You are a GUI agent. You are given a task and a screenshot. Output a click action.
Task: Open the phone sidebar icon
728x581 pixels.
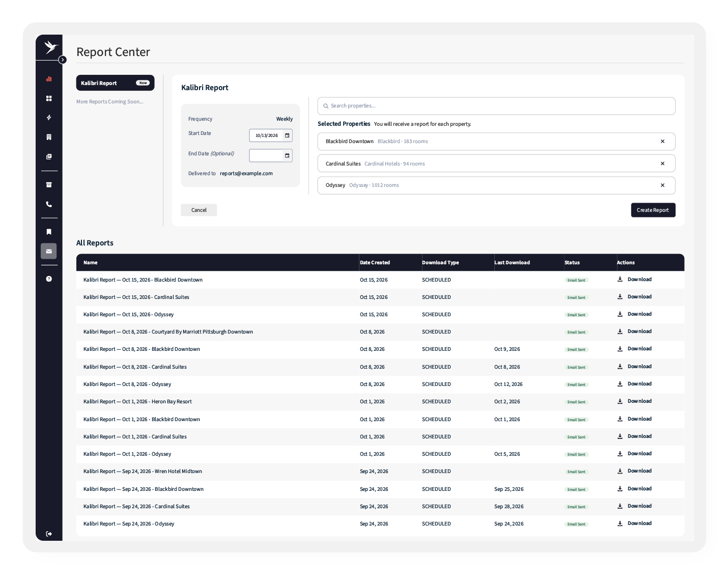point(49,204)
